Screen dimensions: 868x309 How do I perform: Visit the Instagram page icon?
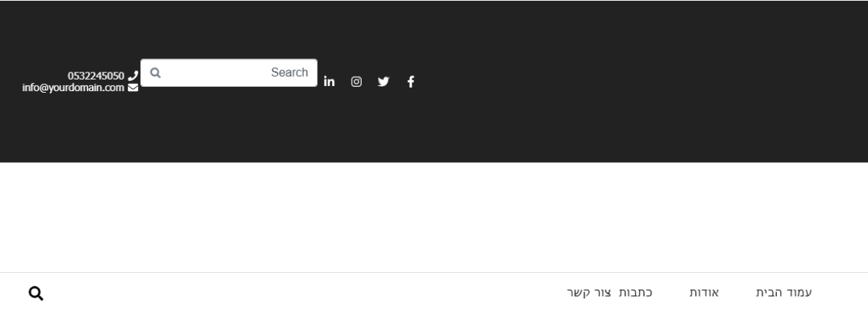(x=357, y=82)
